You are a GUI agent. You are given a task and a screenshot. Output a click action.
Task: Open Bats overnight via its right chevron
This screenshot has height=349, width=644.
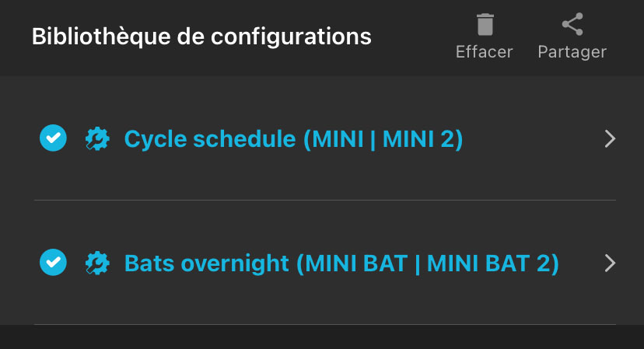pyautogui.click(x=610, y=263)
